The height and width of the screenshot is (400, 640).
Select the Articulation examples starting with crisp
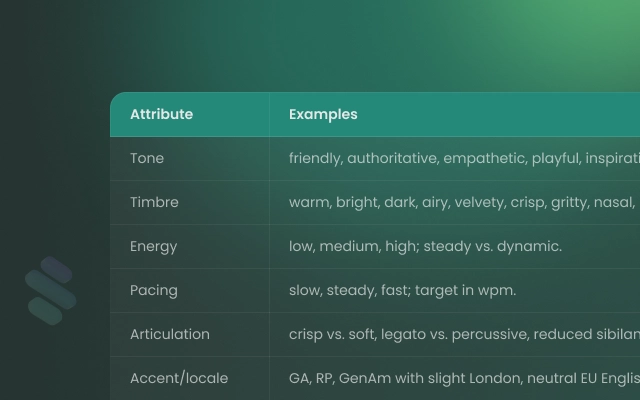tap(464, 335)
